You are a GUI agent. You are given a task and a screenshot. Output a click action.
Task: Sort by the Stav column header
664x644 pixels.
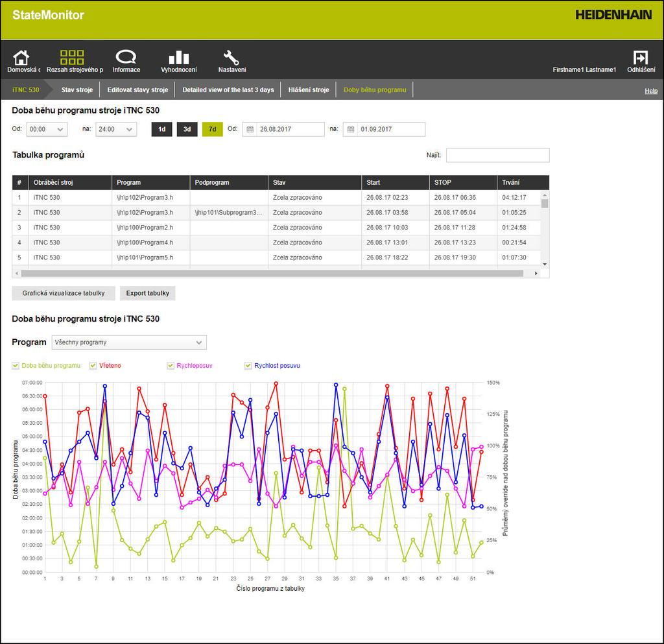click(314, 182)
